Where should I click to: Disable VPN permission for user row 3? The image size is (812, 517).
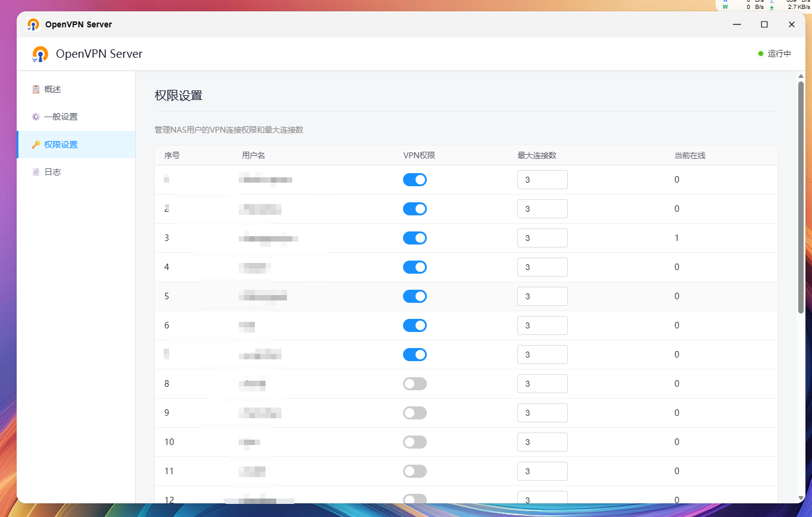tap(415, 238)
